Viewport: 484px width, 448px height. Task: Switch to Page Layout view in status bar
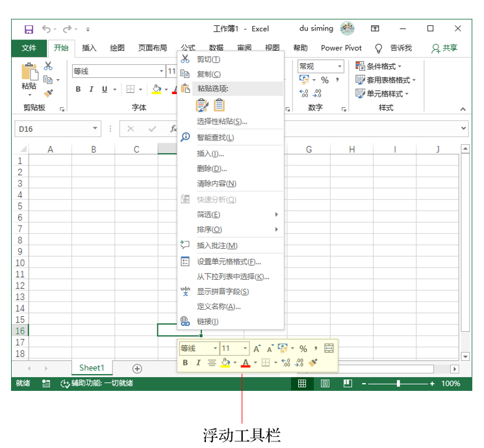[325, 384]
